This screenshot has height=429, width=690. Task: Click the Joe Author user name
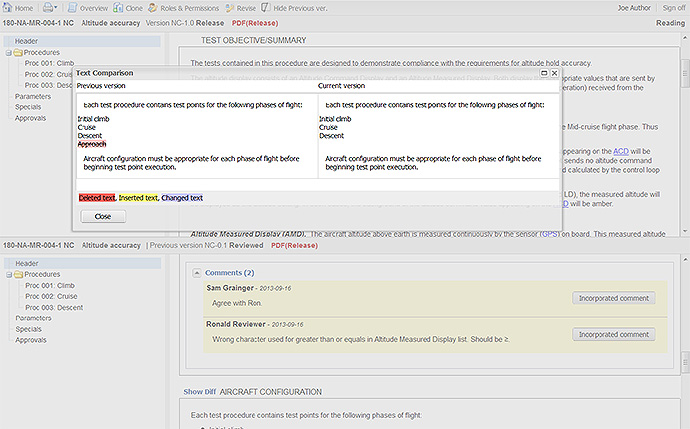click(634, 8)
